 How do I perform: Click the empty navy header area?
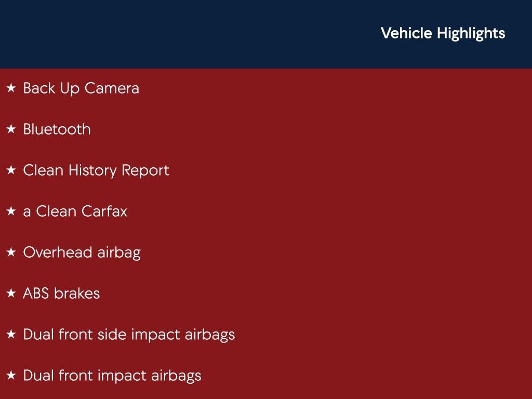182,34
